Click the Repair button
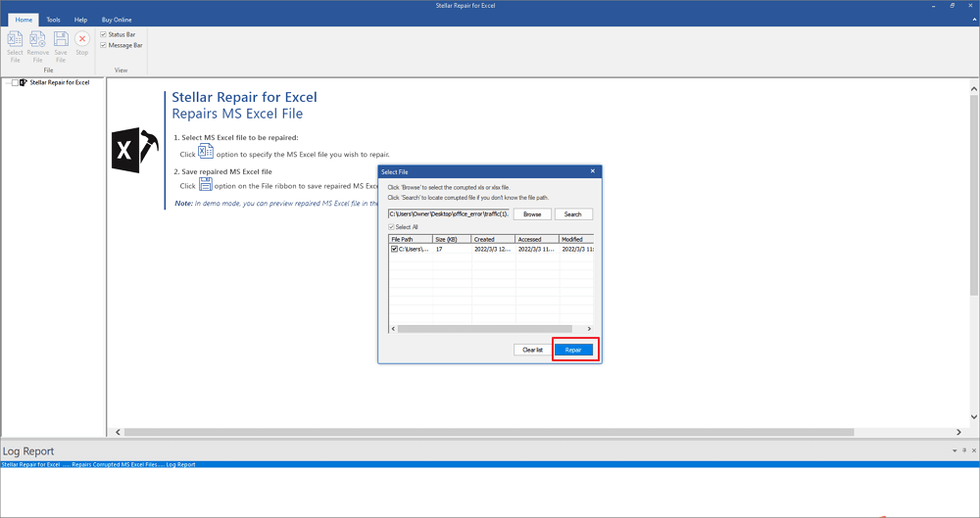Viewport: 980px width, 518px height. 573,350
